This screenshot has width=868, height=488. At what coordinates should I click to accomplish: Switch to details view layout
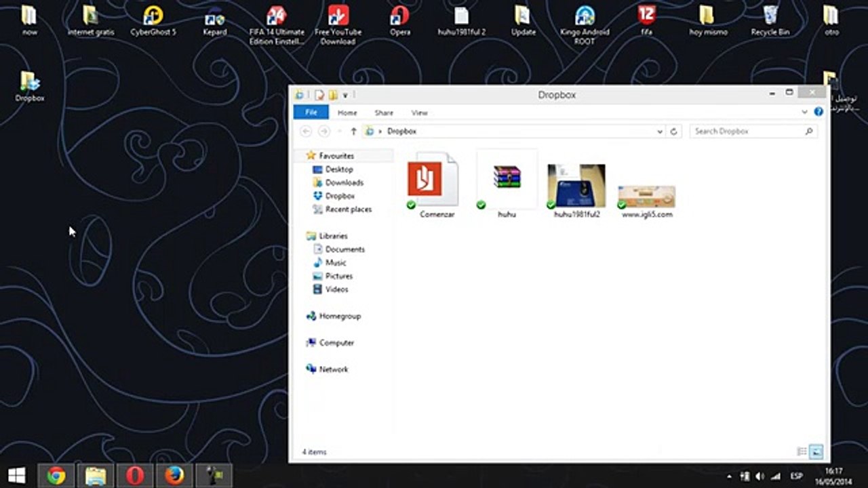pyautogui.click(x=802, y=451)
